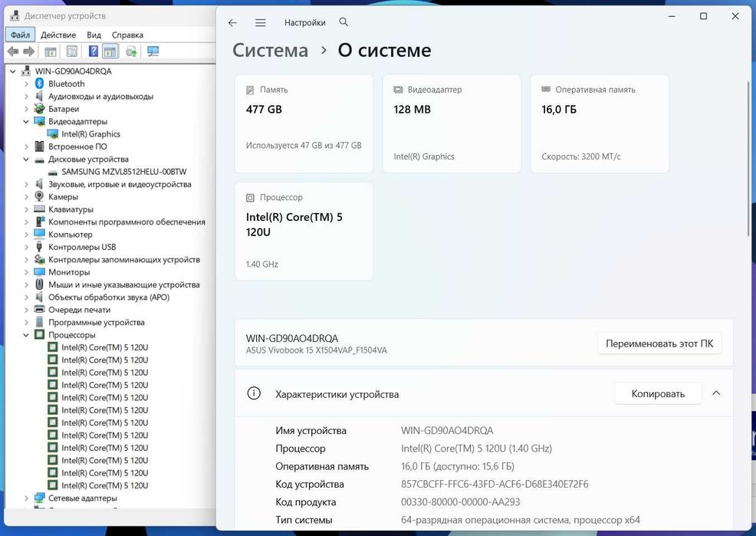Expand the Сетевые адаптеры node

point(26,498)
